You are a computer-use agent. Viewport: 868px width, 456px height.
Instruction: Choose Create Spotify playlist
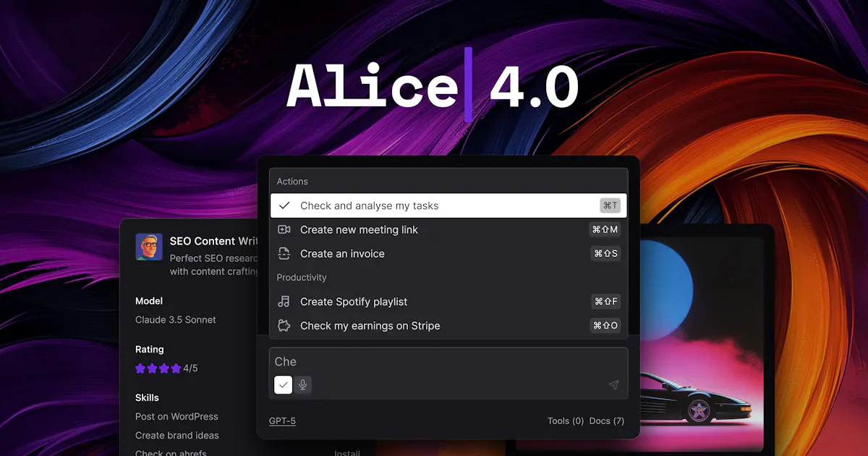point(448,302)
